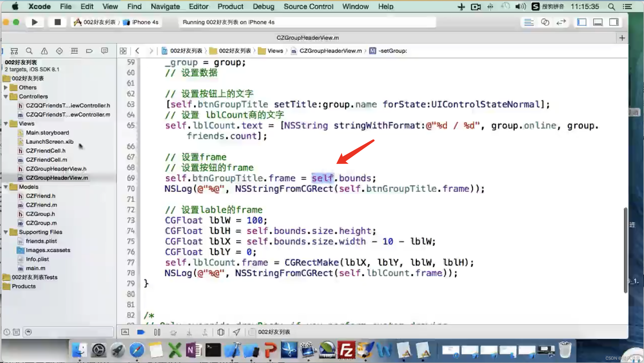The width and height of the screenshot is (644, 363).
Task: Show recent files filter
Action: pyautogui.click(x=7, y=332)
